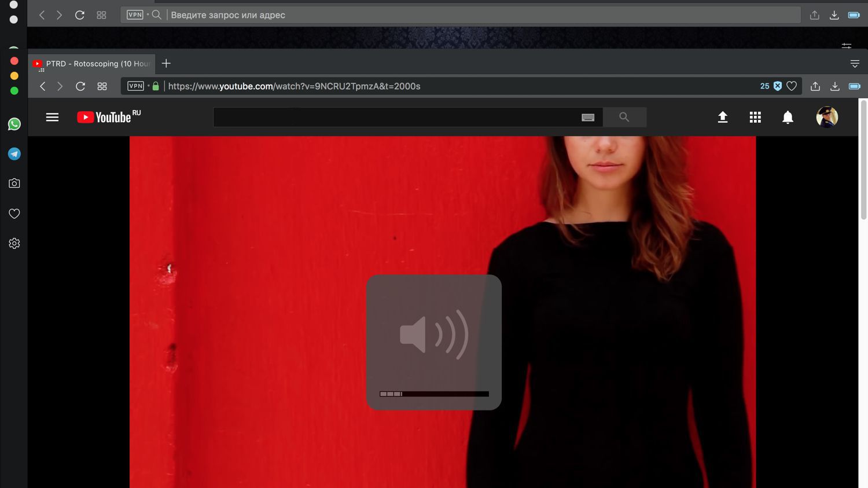This screenshot has width=868, height=488.
Task: Click the YouTube upload video icon
Action: [723, 118]
